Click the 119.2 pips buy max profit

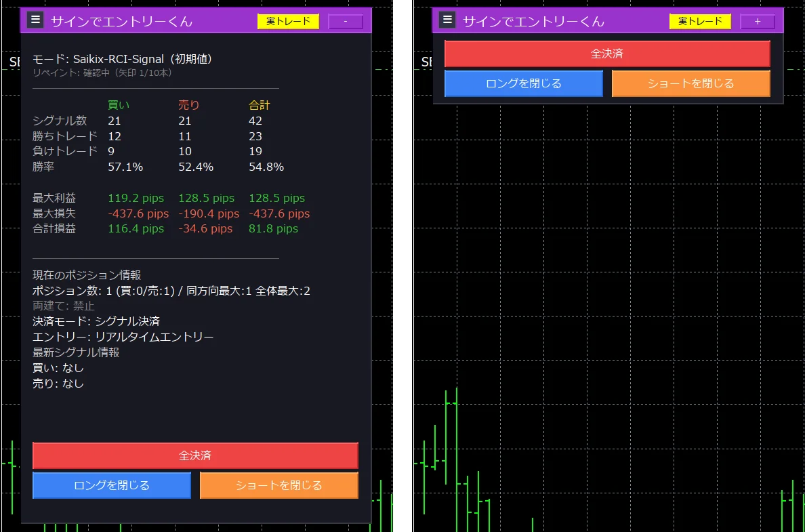(x=136, y=198)
